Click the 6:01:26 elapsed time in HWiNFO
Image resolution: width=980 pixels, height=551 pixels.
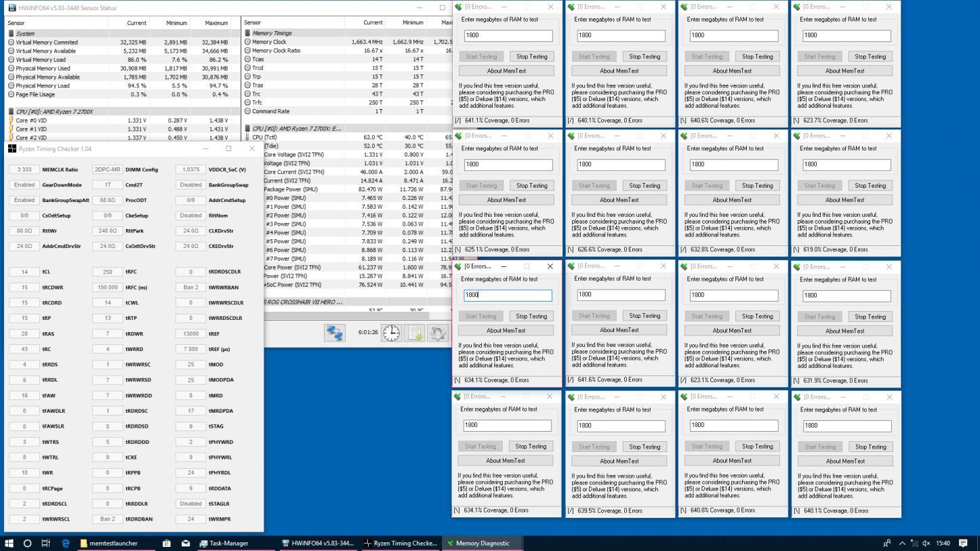(x=368, y=333)
